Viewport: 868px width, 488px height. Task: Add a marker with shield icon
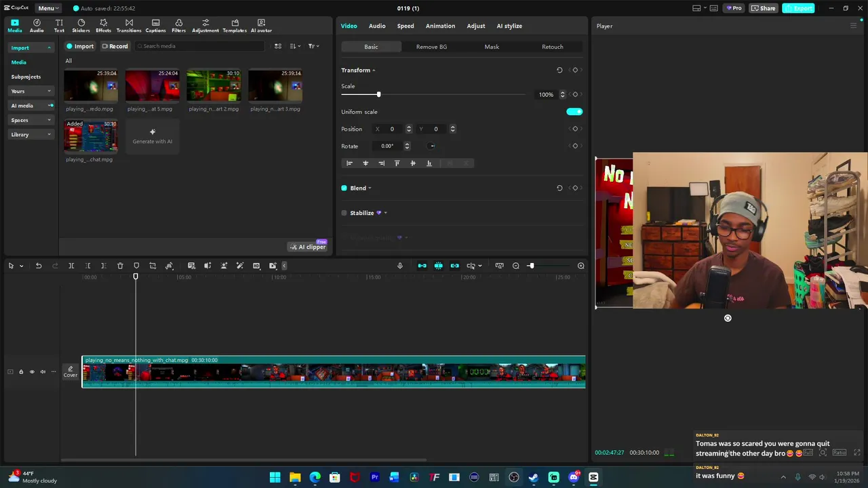(x=136, y=266)
